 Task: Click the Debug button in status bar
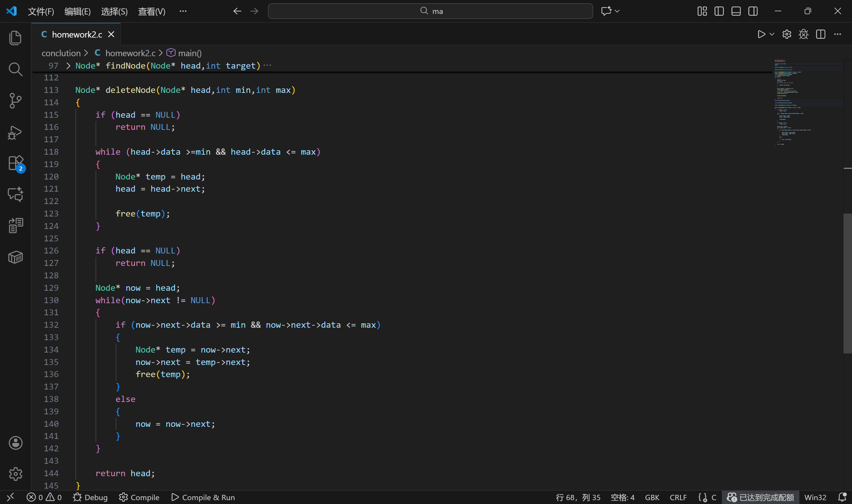coord(90,497)
